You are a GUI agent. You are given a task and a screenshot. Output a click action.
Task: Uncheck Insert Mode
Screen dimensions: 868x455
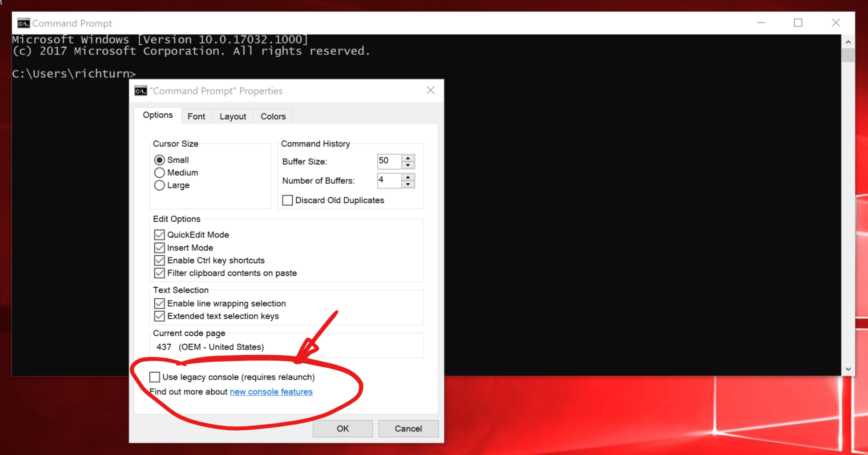(159, 248)
